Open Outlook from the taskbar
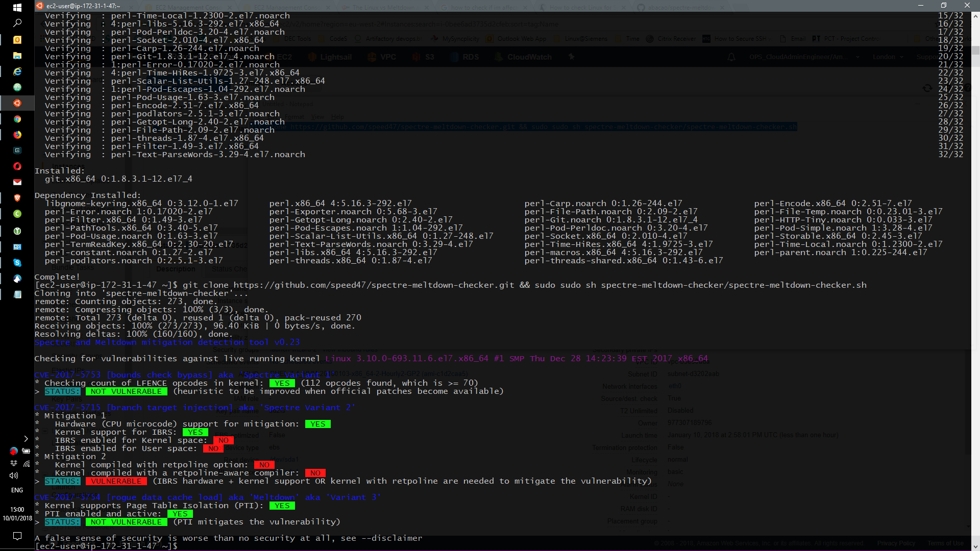Screen dimensions: 980x551 pos(17,40)
